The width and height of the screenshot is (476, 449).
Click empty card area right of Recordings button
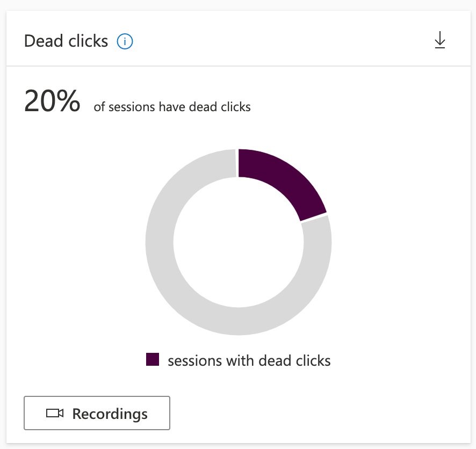click(319, 413)
